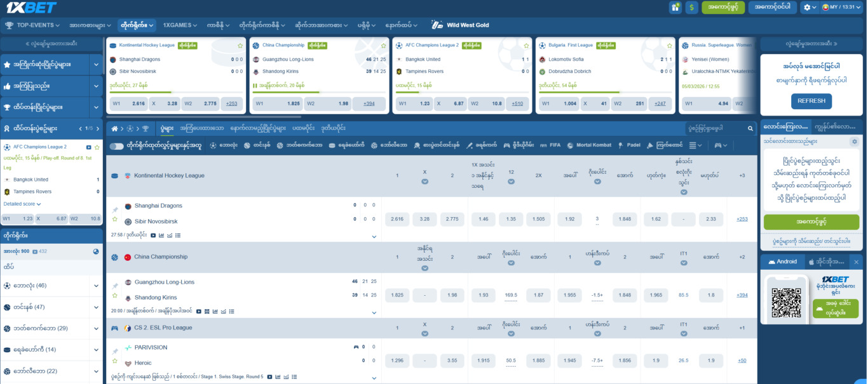
Task: Click the +253 more markets link in KHL row
Action: tap(742, 219)
